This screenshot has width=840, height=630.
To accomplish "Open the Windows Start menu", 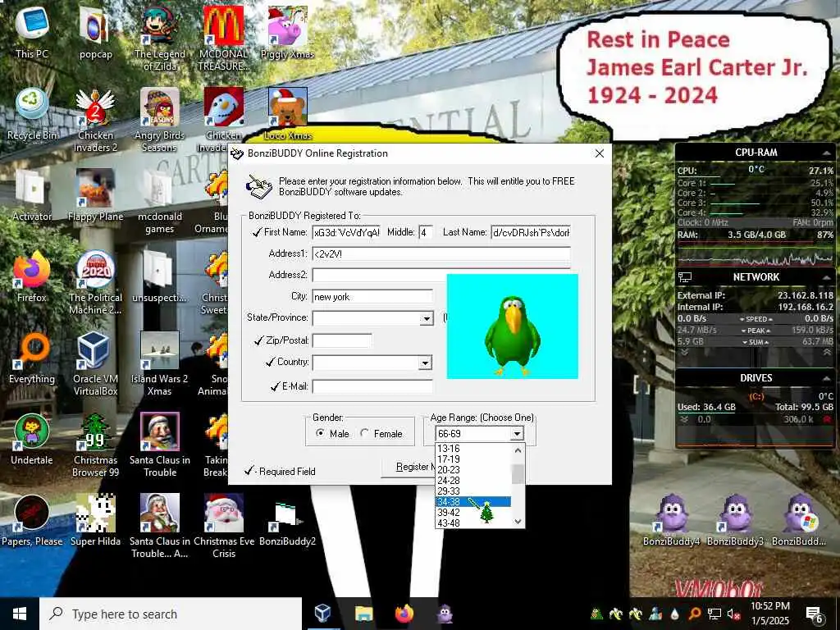I will [x=20, y=614].
